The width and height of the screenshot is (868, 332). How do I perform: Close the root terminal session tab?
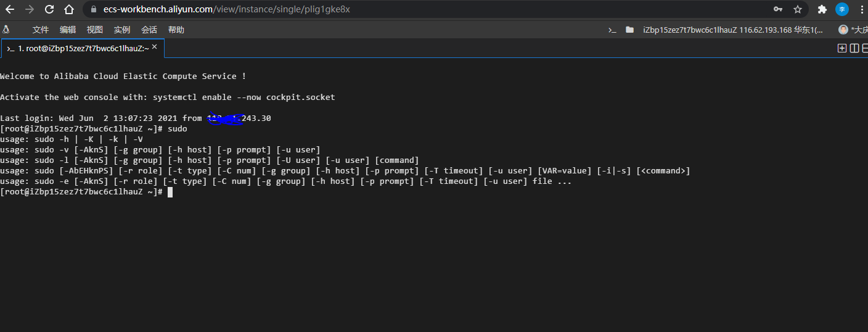[155, 47]
